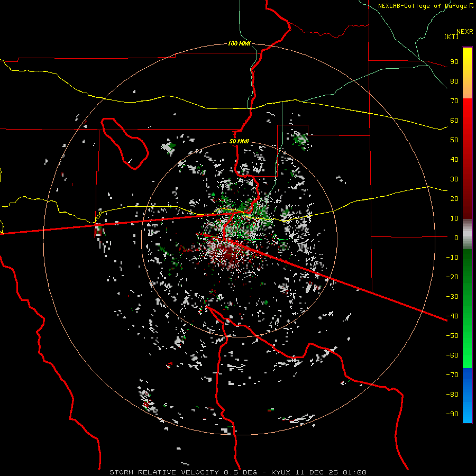Click the -20 value on the velocity scale
The width and height of the screenshot is (476, 476).
pyautogui.click(x=452, y=277)
